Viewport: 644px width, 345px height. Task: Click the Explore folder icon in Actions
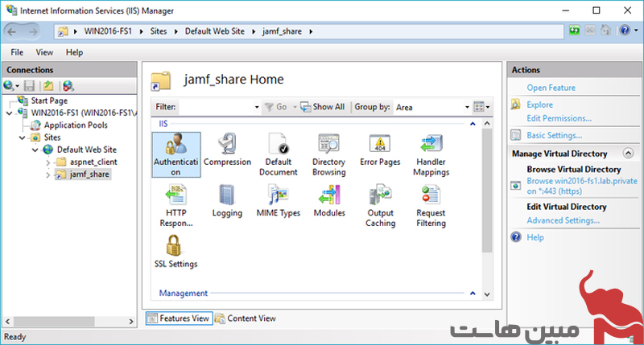click(x=516, y=105)
